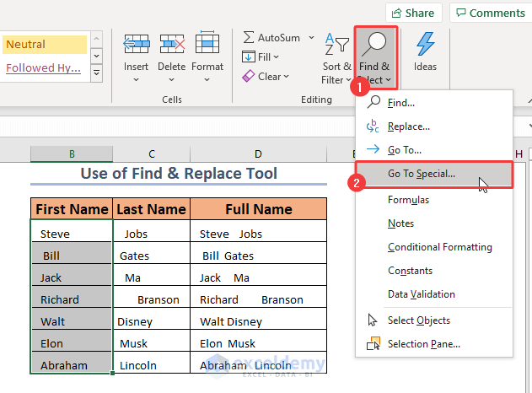Select Go To Special menu entry
The image size is (532, 393).
click(421, 174)
